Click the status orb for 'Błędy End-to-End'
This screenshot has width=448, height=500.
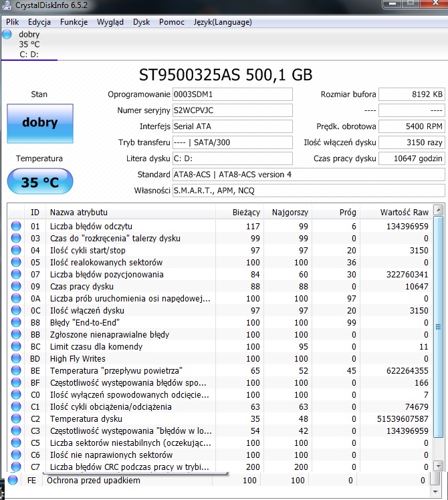pyautogui.click(x=16, y=322)
